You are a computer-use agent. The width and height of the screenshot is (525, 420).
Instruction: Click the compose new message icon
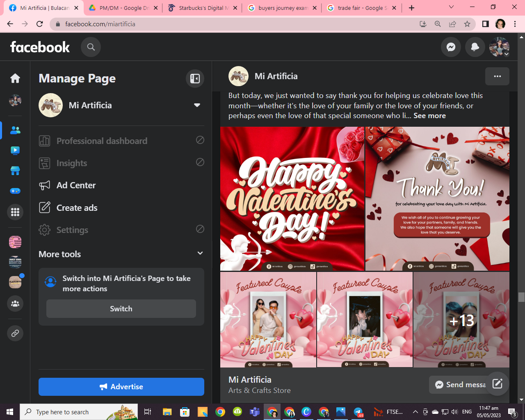(x=497, y=384)
